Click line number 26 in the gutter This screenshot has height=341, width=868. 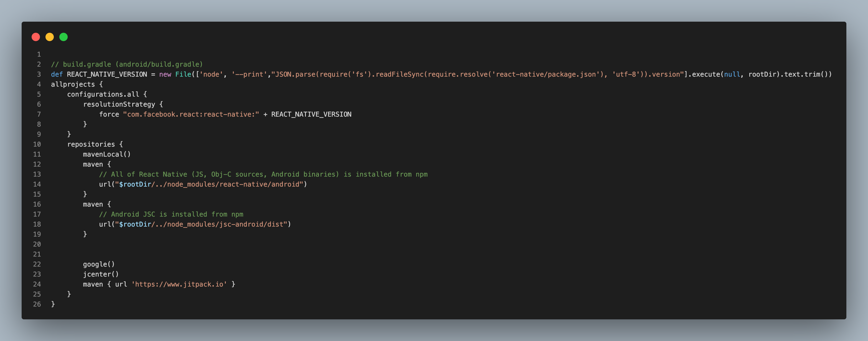click(37, 304)
